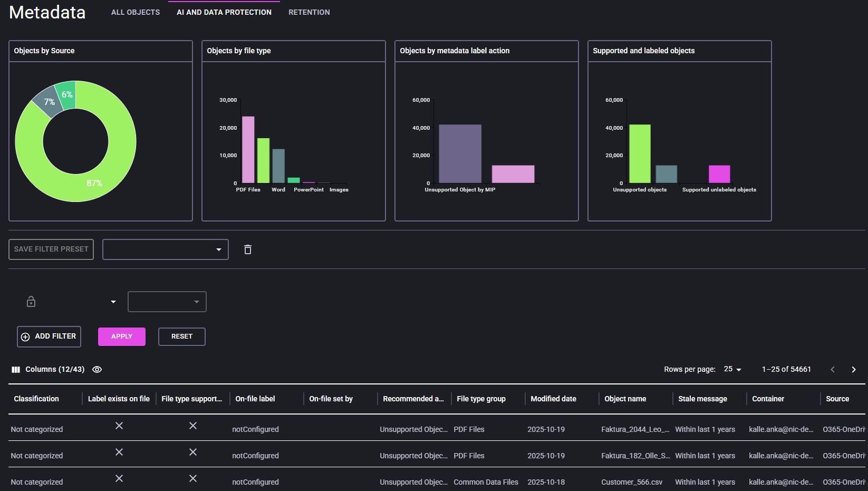Image resolution: width=868 pixels, height=491 pixels.
Task: Sort by Modified date column header
Action: [x=553, y=399]
